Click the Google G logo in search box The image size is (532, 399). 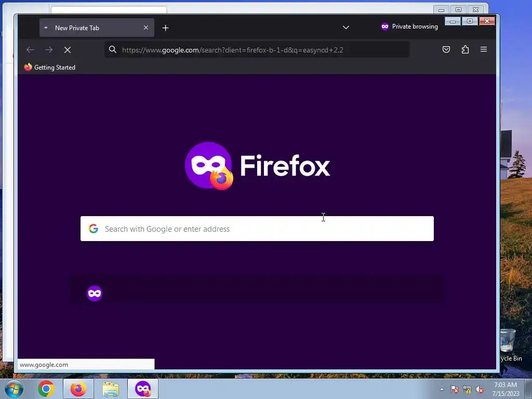(x=94, y=229)
